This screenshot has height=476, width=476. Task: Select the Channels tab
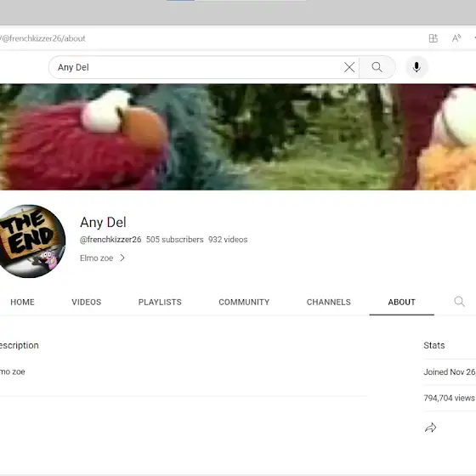329,302
